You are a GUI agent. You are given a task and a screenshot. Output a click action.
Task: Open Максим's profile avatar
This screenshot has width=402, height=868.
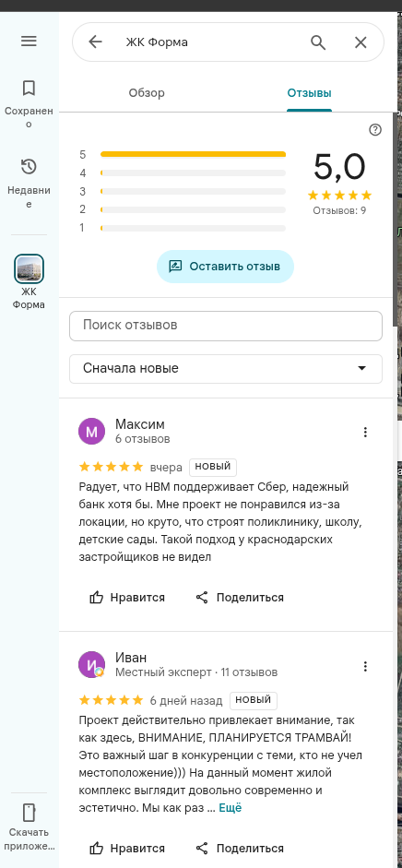pos(92,432)
